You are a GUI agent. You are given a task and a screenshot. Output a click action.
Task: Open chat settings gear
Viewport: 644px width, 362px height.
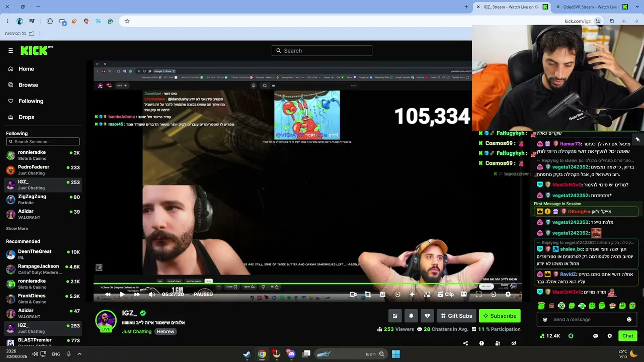[x=610, y=336]
